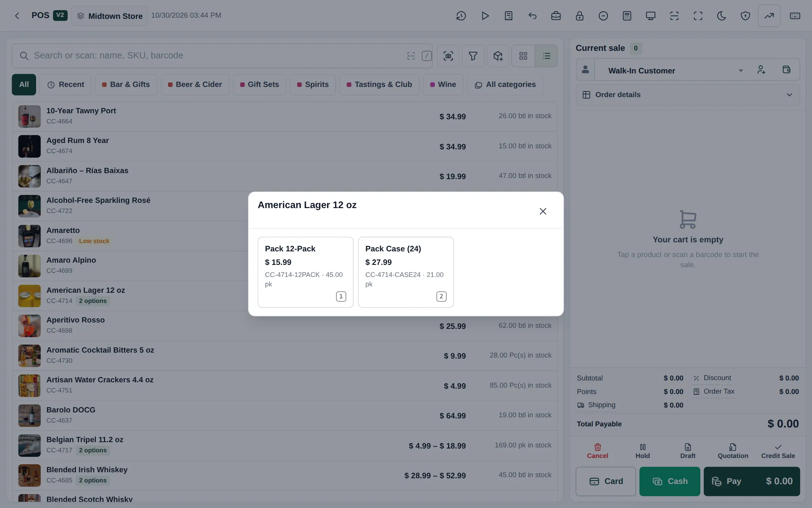Viewport: 812px width, 508px height.
Task: Select the Pack 12-Pack variant card
Action: 305,272
